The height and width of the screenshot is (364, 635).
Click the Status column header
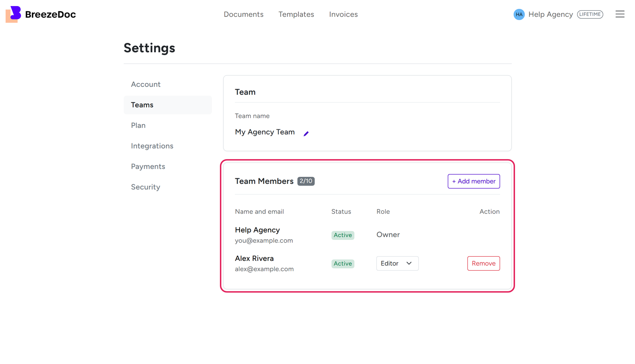[x=341, y=212]
